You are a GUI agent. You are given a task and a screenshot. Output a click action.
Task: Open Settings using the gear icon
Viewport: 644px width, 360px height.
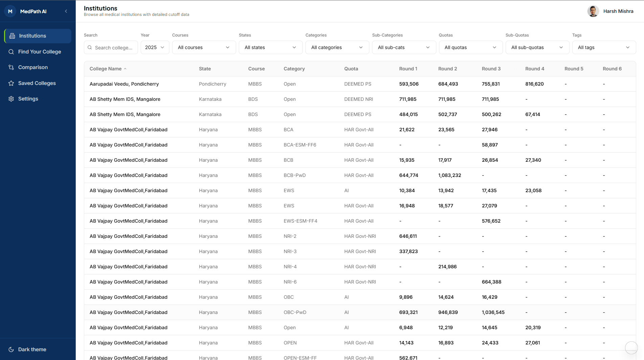(x=11, y=98)
